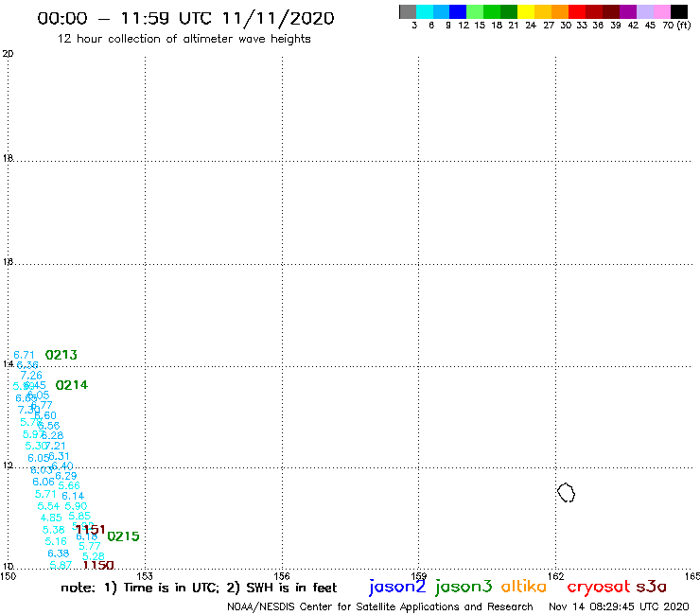Click the wave height value 5.87

point(61,565)
